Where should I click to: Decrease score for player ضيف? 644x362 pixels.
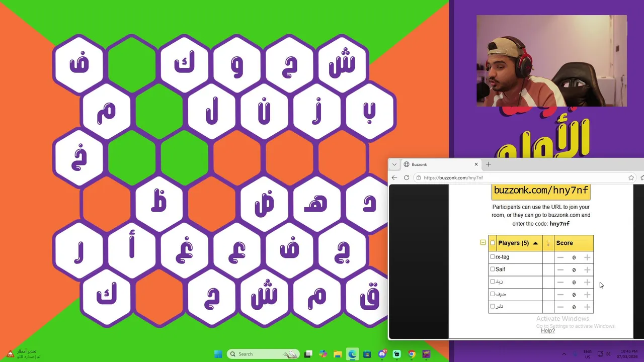point(560,295)
